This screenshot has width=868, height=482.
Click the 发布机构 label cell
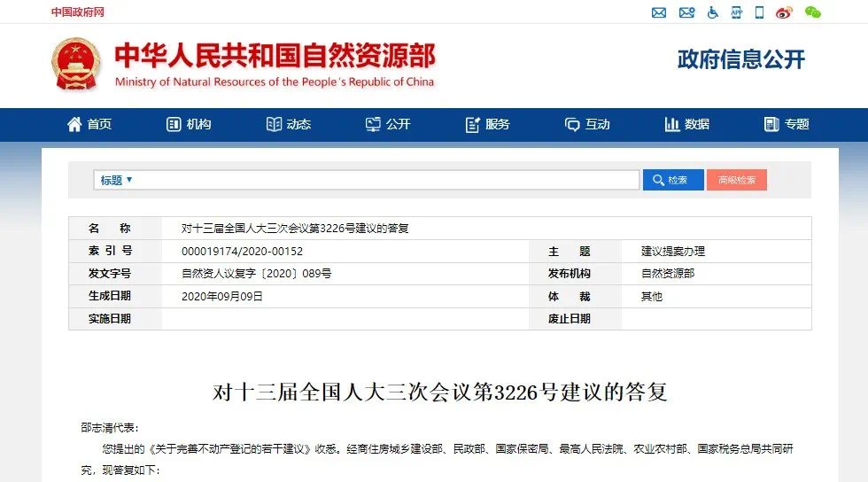tap(575, 274)
